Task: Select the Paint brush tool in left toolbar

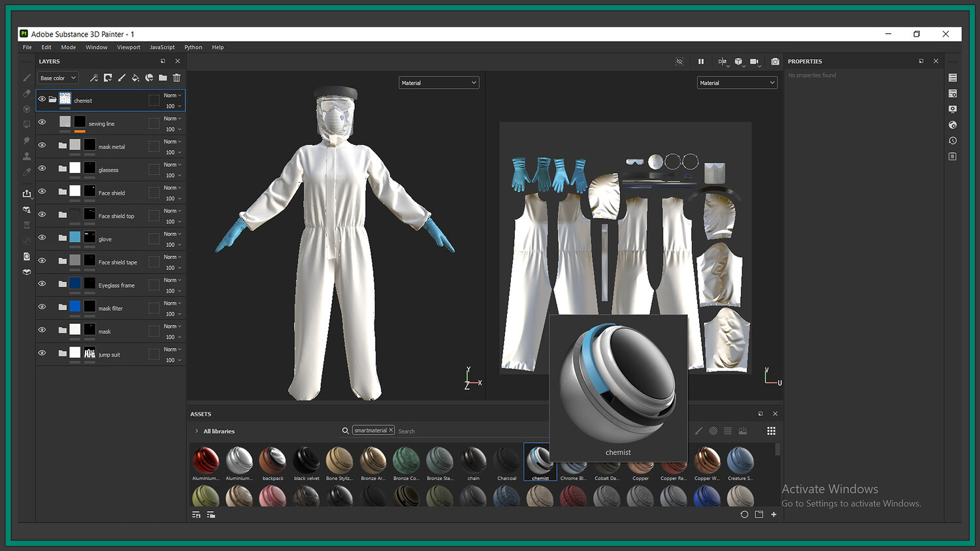Action: click(27, 78)
